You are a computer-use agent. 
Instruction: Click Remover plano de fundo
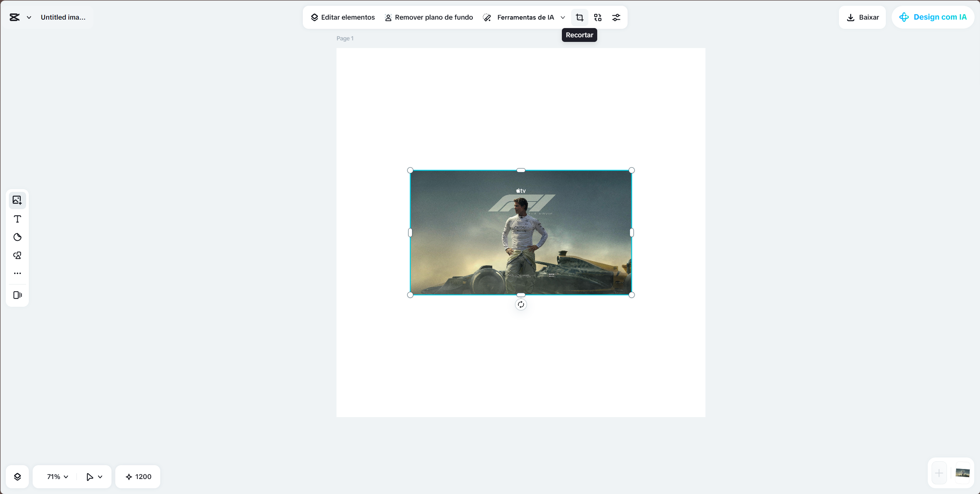pyautogui.click(x=429, y=17)
